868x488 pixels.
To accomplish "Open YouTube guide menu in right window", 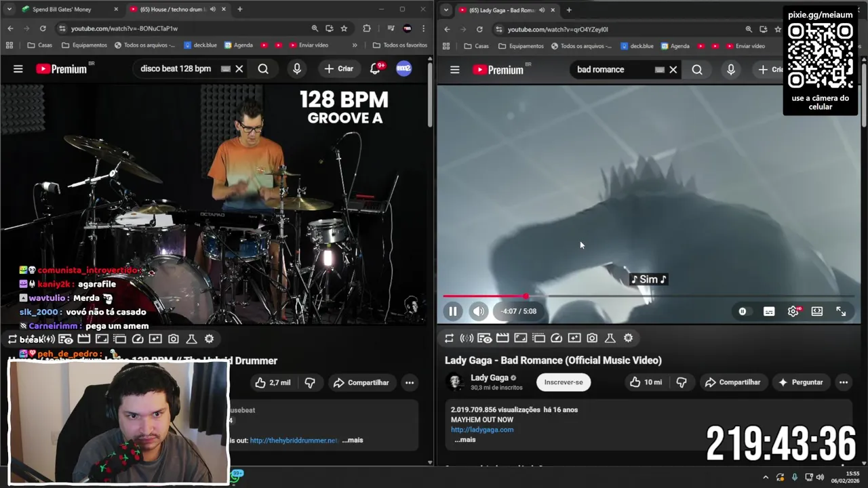I will (455, 69).
